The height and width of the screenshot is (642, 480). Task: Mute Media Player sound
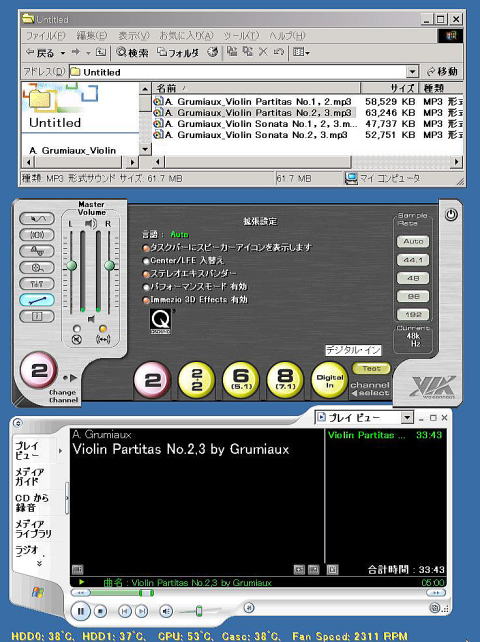[166, 611]
